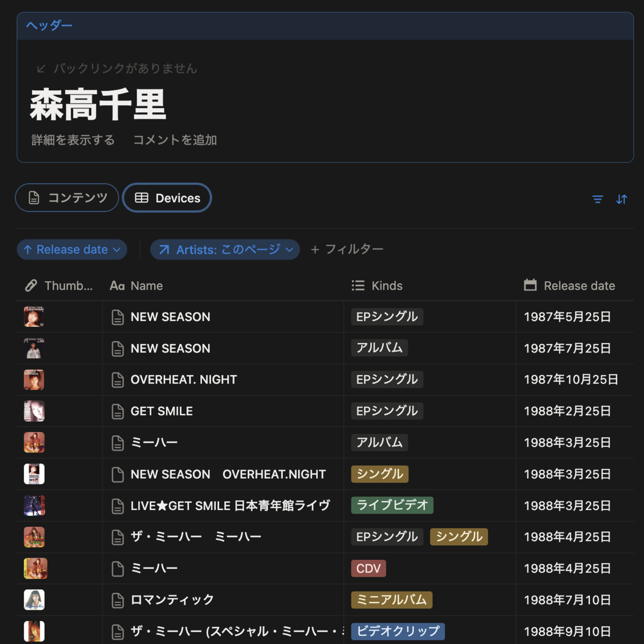
Task: Open NEW SEASON OVERHEAT.NIGHT entry name
Action: tap(228, 474)
